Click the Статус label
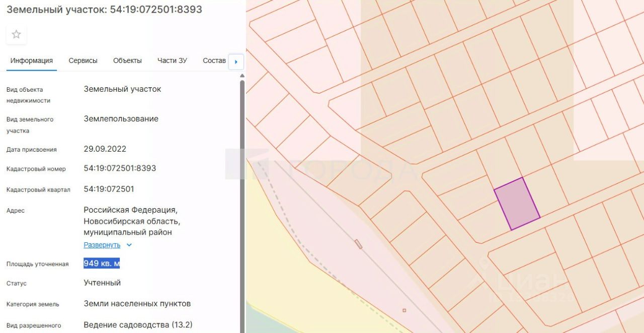The image size is (644, 333). (x=16, y=284)
